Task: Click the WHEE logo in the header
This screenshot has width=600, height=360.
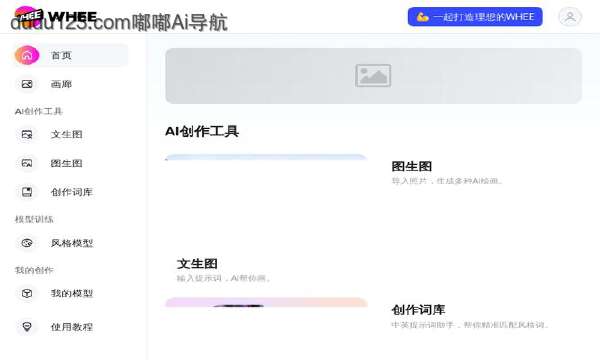Action: pyautogui.click(x=55, y=16)
